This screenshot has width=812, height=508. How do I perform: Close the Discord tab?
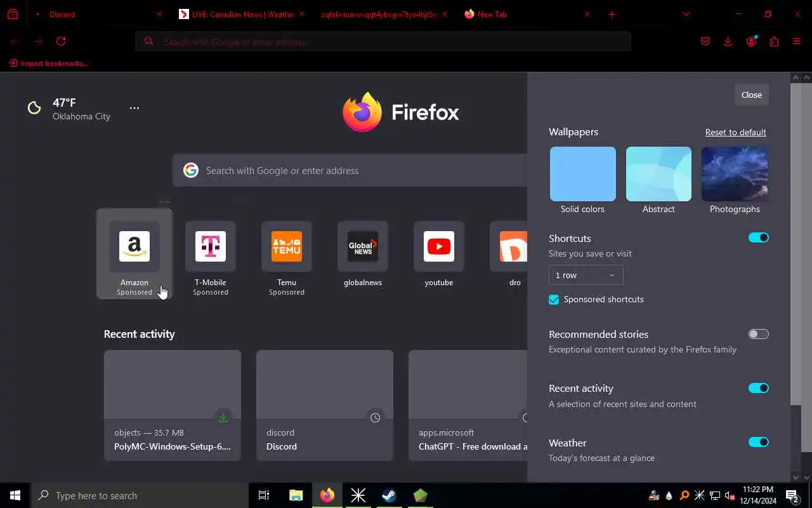[159, 14]
